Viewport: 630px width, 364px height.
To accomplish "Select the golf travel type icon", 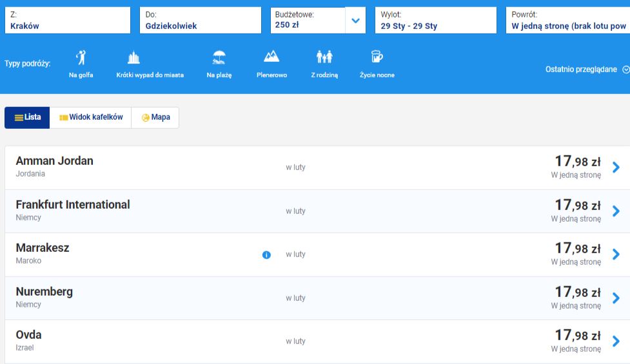I will click(x=81, y=57).
